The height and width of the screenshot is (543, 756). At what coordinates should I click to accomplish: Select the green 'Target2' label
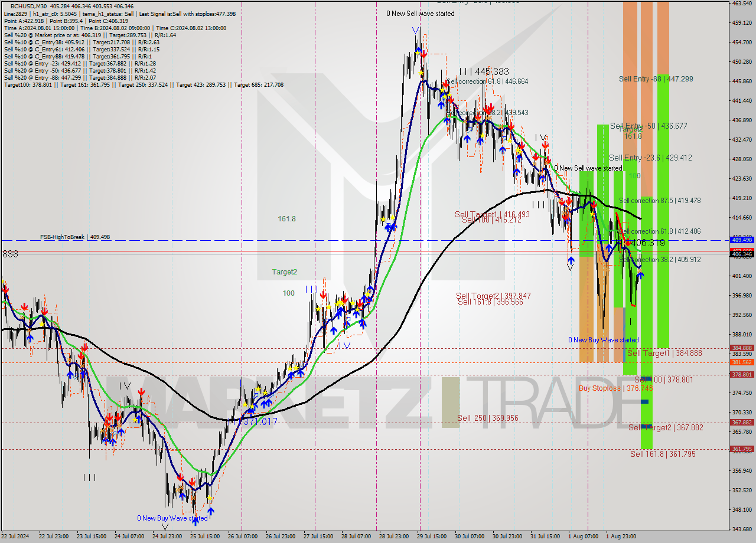[285, 272]
